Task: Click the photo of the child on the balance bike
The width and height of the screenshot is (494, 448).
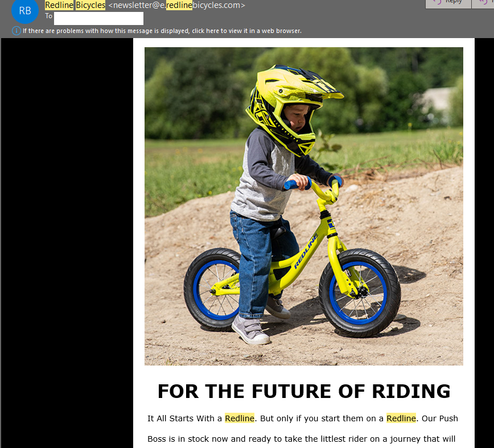Action: (304, 206)
